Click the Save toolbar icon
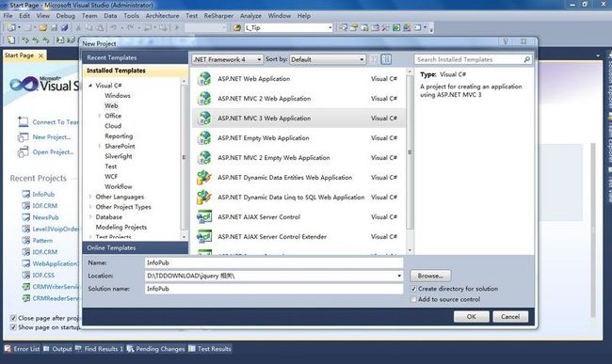612x364 pixels. coord(55,27)
